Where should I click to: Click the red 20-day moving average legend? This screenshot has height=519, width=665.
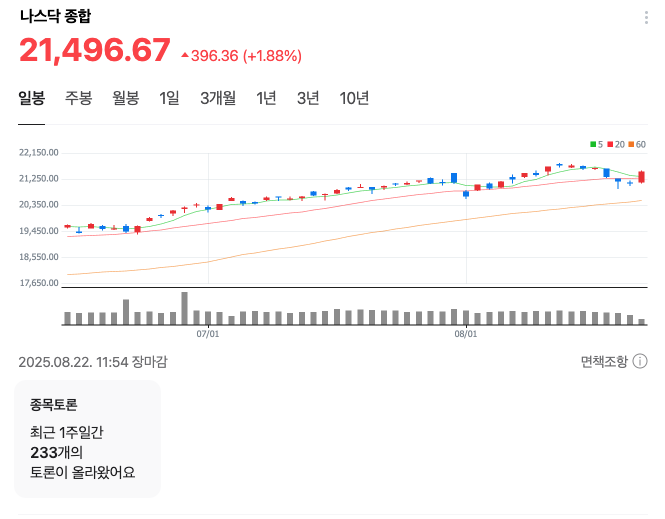pyautogui.click(x=616, y=145)
